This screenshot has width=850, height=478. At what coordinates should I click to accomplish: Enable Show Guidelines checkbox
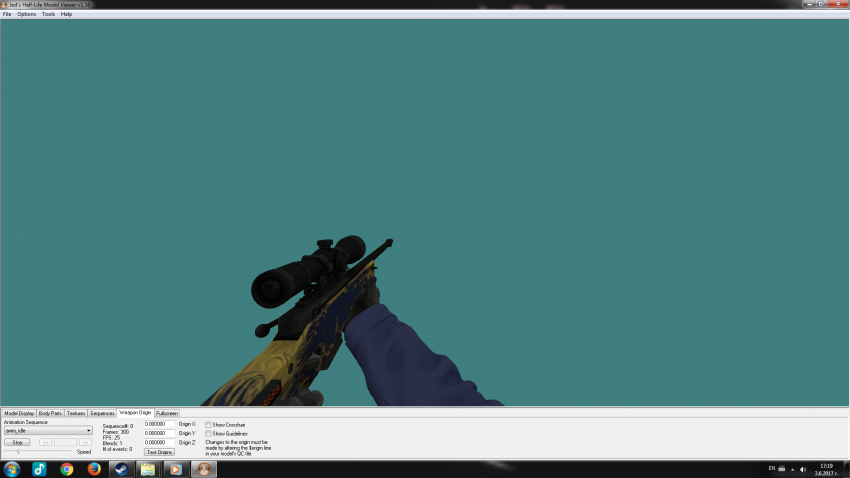coord(208,434)
